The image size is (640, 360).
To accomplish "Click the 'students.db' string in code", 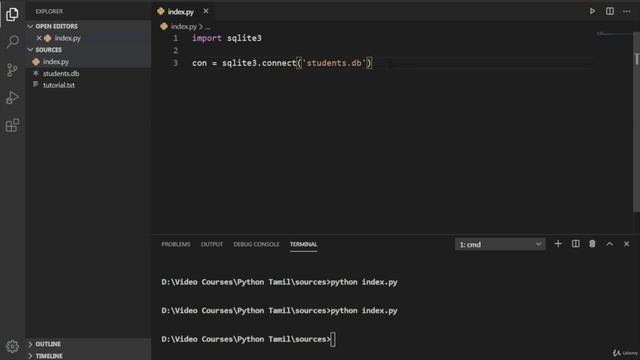I will coord(334,63).
